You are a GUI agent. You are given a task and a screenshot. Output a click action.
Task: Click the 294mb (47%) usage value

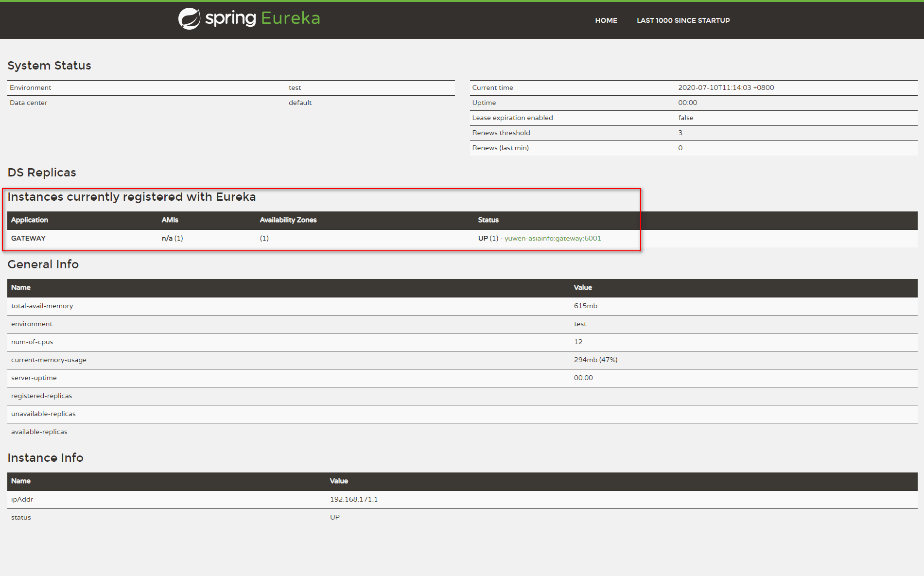click(596, 360)
